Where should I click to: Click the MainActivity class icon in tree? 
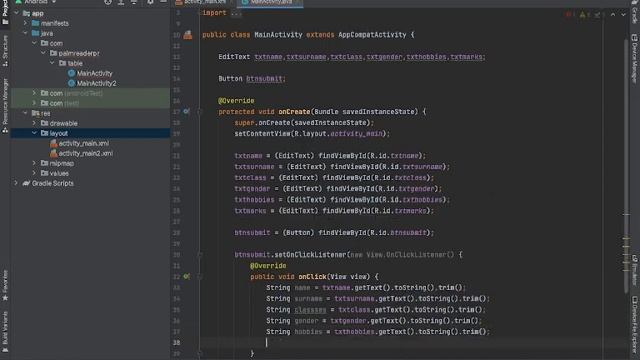(71, 73)
